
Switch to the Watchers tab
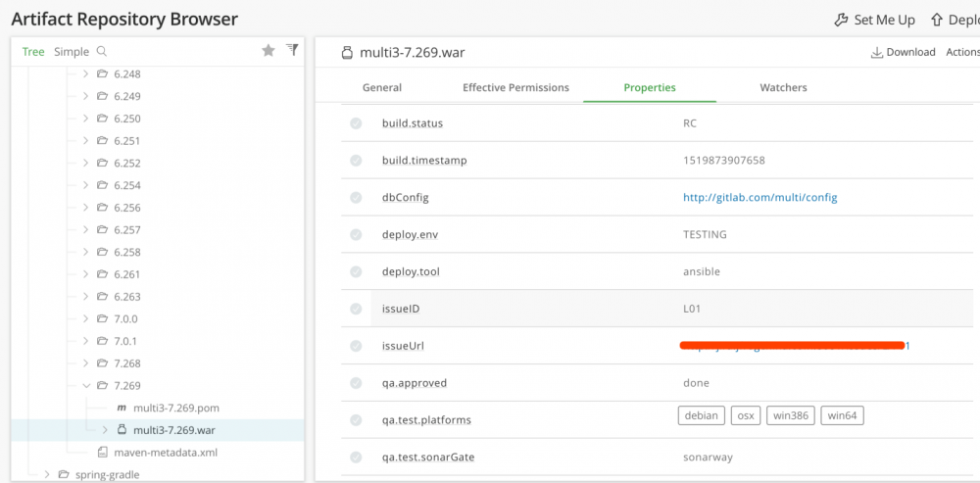pos(783,87)
